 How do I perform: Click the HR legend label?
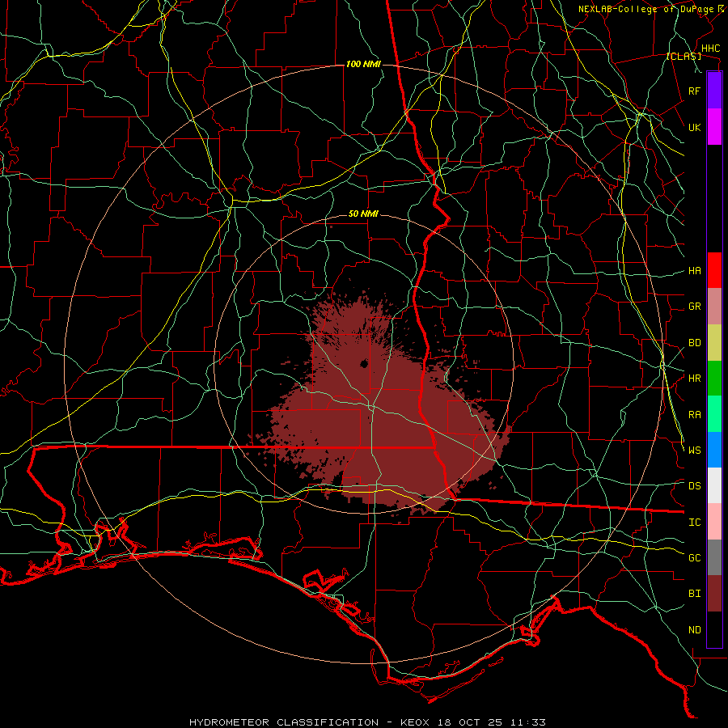pyautogui.click(x=695, y=379)
